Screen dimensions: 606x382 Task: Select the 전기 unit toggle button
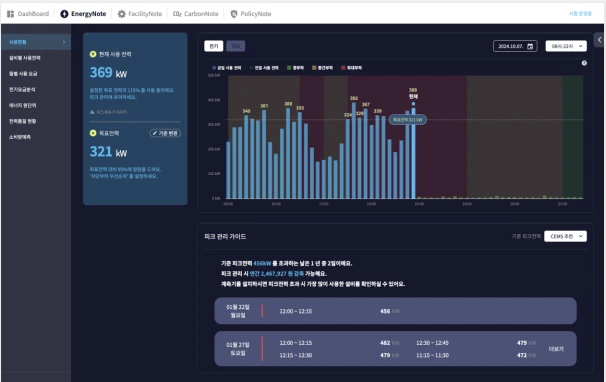(x=214, y=46)
